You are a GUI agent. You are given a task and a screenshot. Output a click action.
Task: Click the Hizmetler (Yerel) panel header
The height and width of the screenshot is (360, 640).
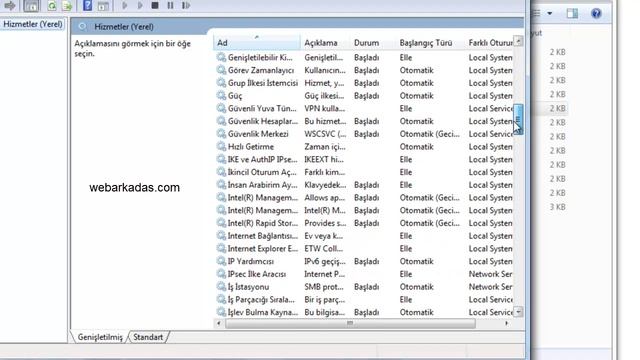tap(124, 27)
